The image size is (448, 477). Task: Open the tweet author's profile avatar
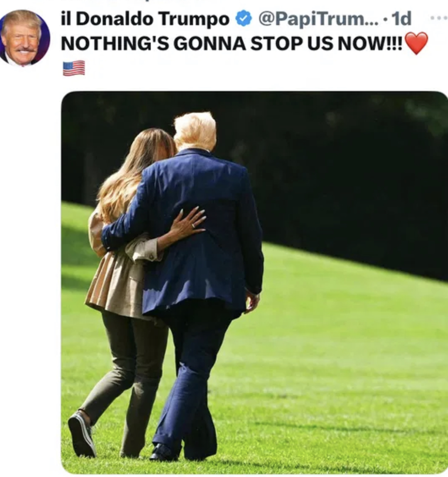tap(24, 38)
